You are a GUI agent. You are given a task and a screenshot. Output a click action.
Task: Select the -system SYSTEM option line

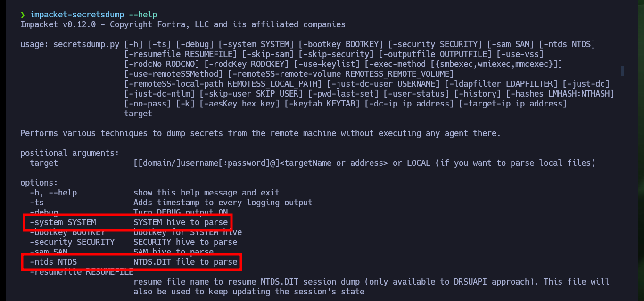[128, 222]
